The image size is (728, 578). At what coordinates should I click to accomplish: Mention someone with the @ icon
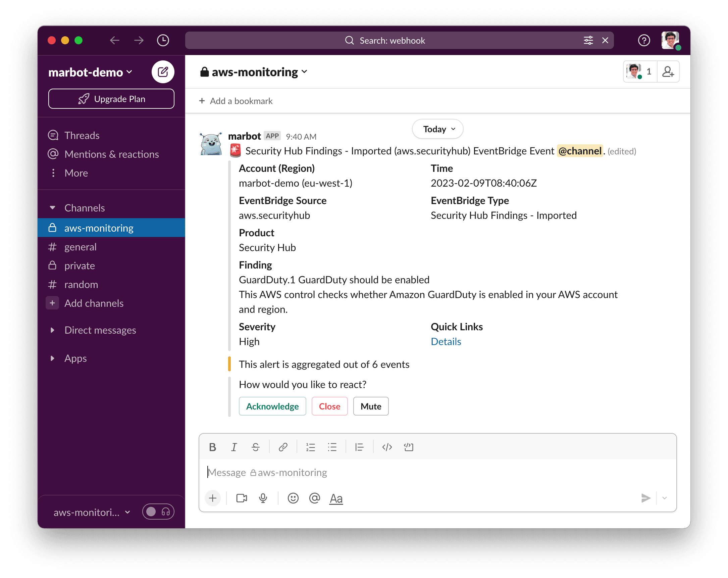tap(314, 498)
